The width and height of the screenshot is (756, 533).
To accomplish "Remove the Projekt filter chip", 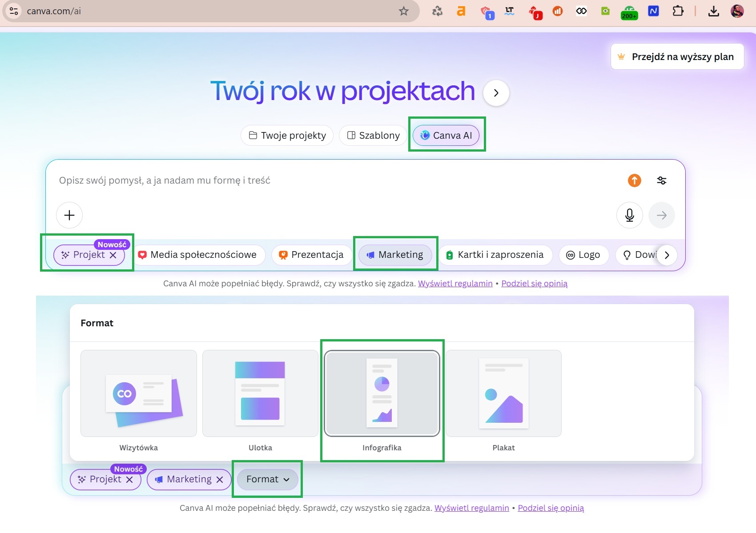I will pos(113,255).
